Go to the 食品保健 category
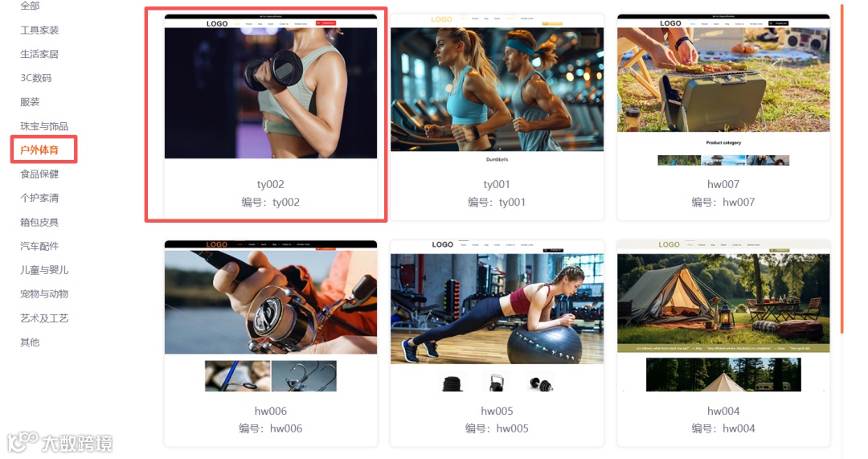This screenshot has height=459, width=868. [x=39, y=174]
